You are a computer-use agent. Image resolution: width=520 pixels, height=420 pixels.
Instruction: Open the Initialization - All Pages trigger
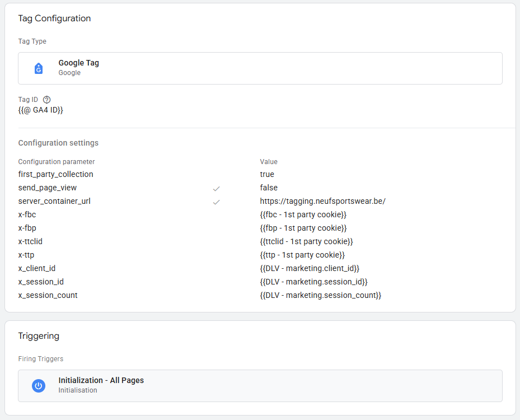coord(101,380)
